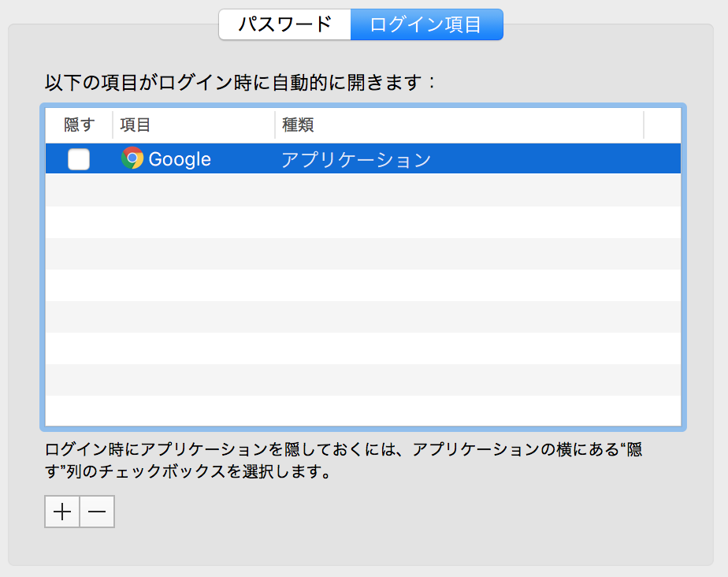Switch to the パスワード tab

[x=284, y=24]
